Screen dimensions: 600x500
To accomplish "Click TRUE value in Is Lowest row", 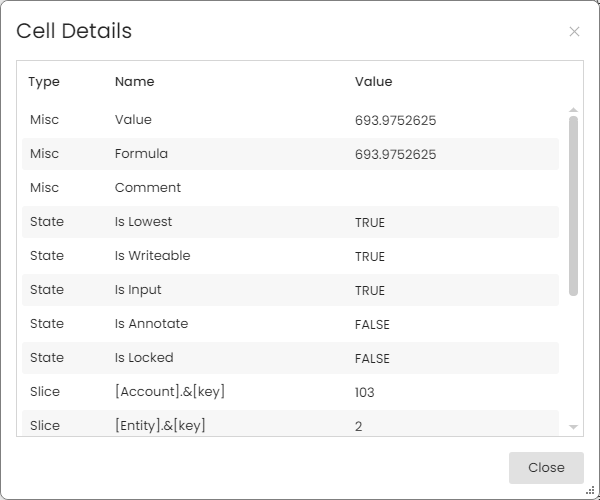I will pyautogui.click(x=370, y=223).
